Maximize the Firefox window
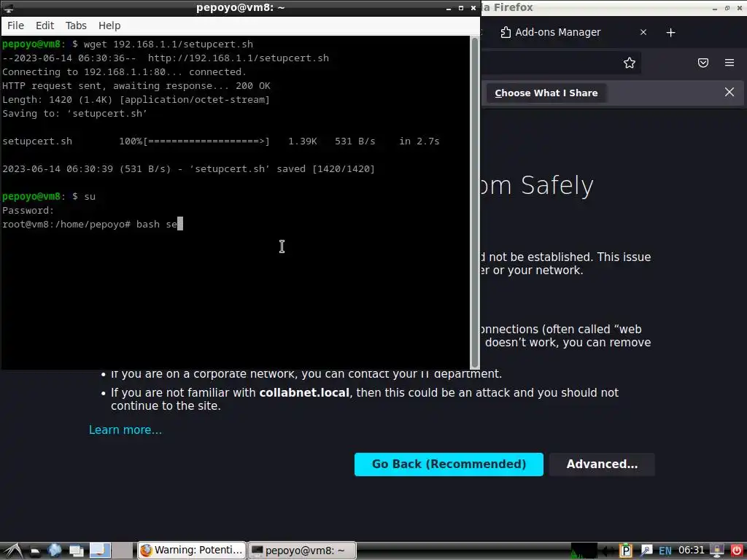 [x=727, y=8]
